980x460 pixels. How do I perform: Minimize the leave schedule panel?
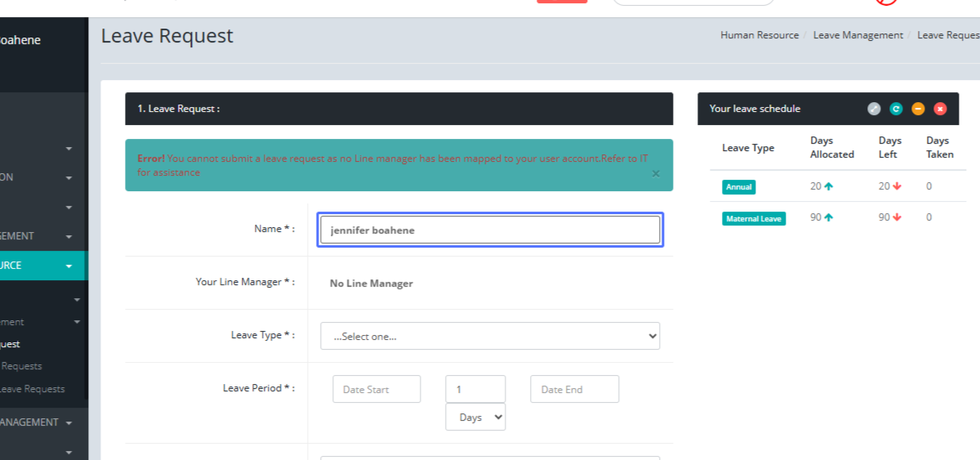coord(918,109)
